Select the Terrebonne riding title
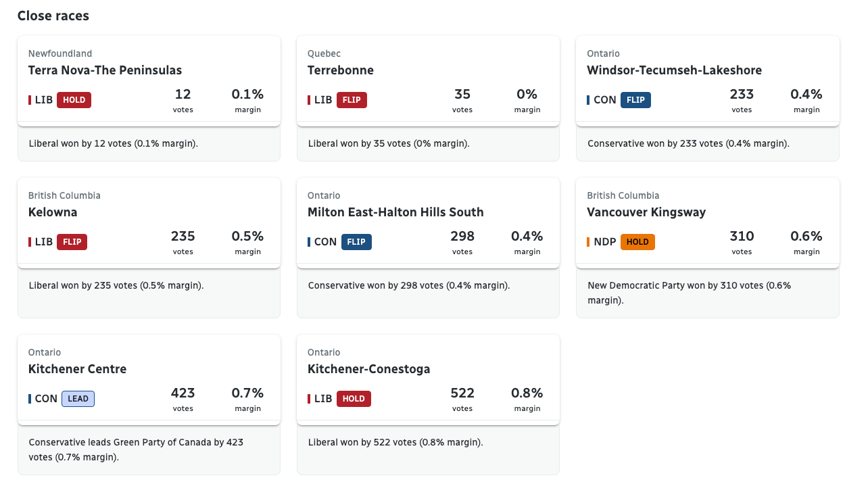This screenshot has width=868, height=482. tap(340, 70)
